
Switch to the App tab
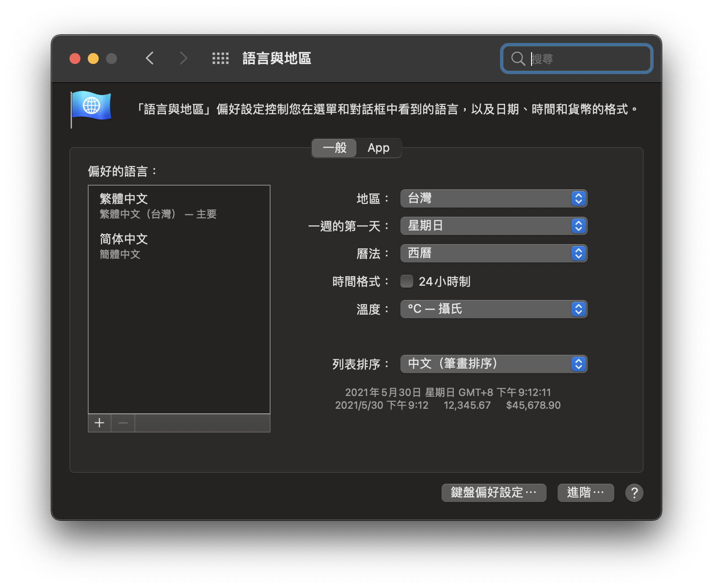pyautogui.click(x=379, y=148)
